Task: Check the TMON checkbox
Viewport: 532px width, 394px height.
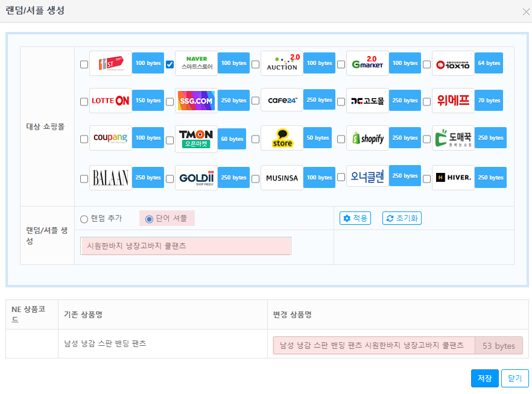Action: point(170,140)
